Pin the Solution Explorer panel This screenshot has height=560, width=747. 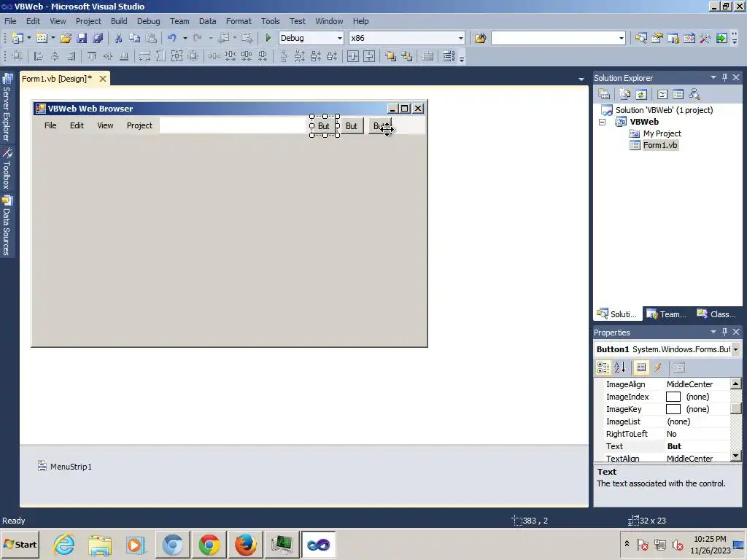tap(724, 77)
